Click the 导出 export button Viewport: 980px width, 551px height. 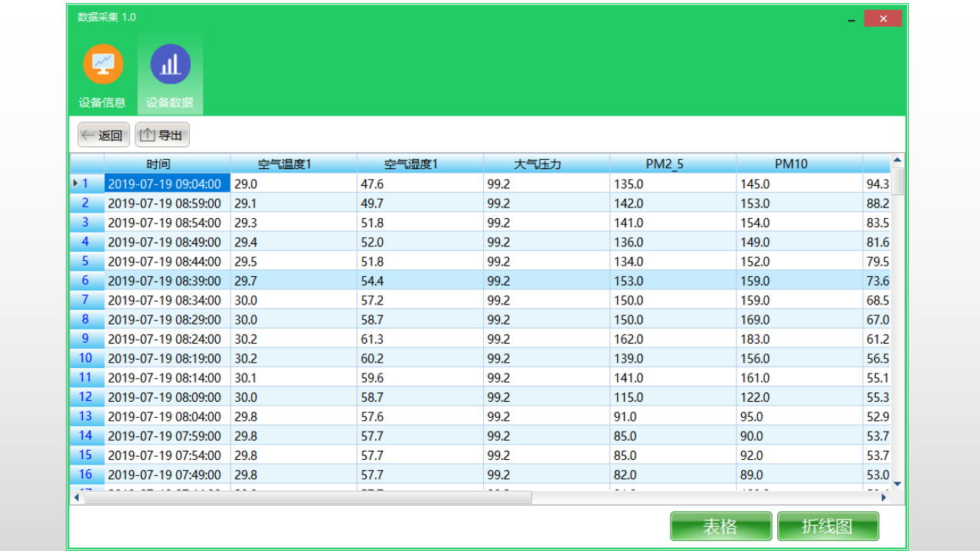point(162,135)
